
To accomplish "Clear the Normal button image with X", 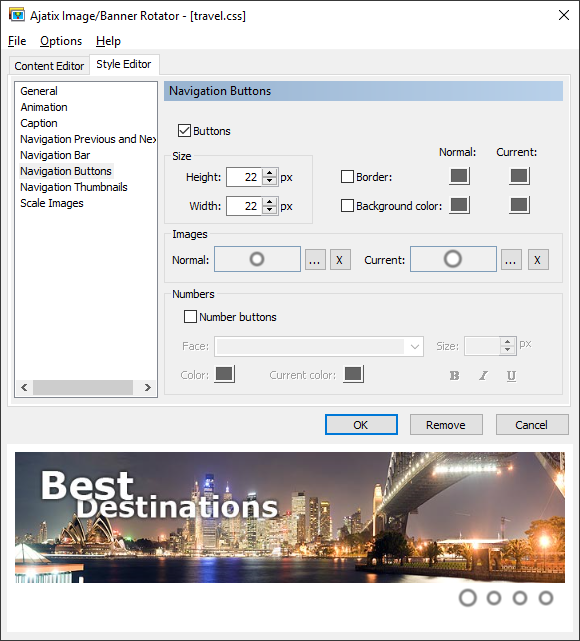I will [340, 260].
